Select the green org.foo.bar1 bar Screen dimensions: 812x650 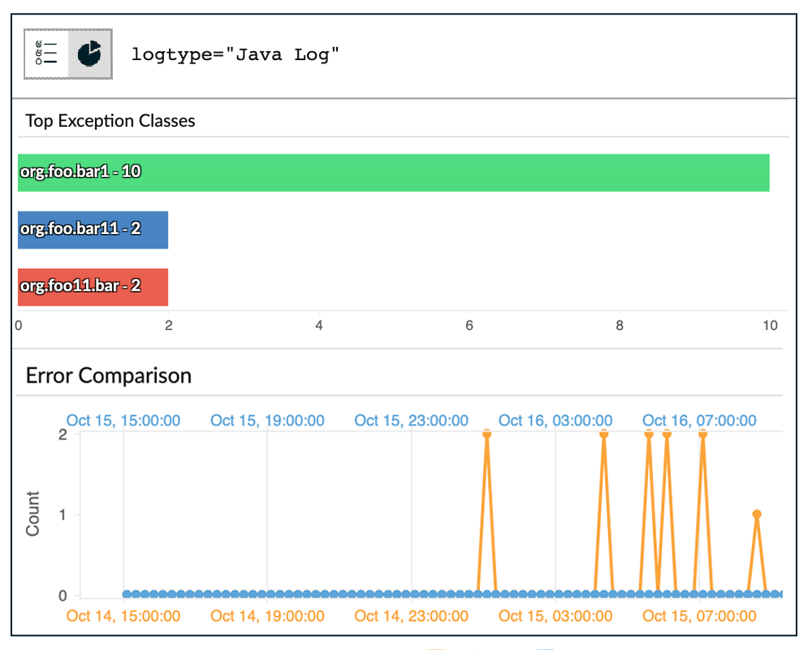[x=393, y=172]
